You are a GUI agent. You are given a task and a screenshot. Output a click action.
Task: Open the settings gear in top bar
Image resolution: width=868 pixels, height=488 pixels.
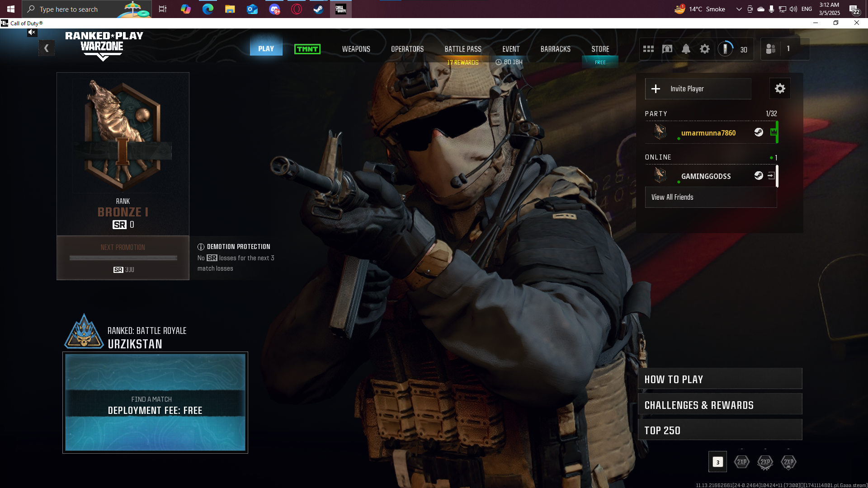705,49
